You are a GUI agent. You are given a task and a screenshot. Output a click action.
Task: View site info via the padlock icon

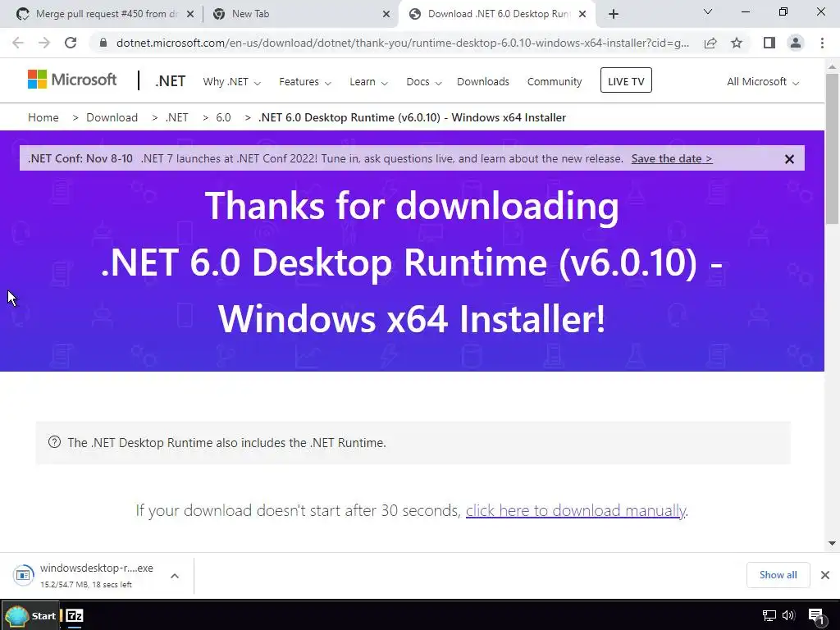click(103, 43)
